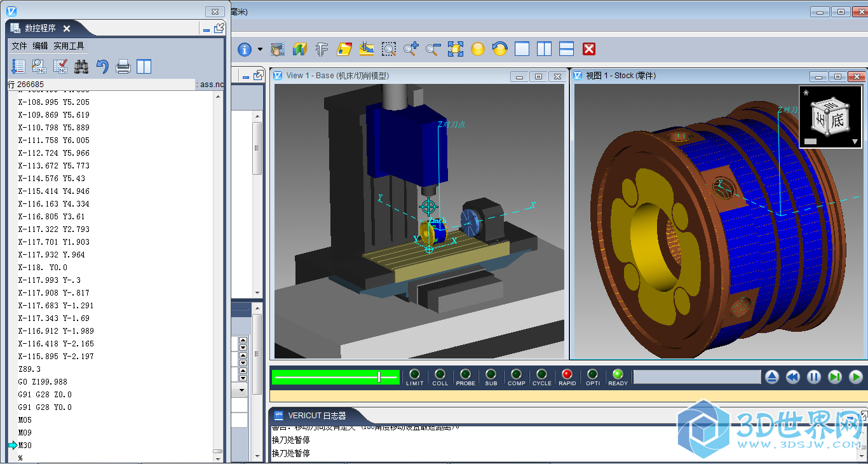Select the M30 line in the NC program
Image resolution: width=868 pixels, height=464 pixels.
pos(25,445)
